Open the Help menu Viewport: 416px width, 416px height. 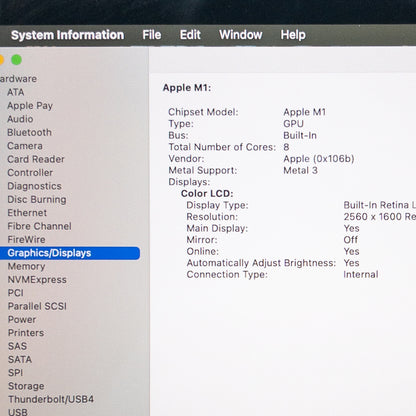(x=293, y=35)
